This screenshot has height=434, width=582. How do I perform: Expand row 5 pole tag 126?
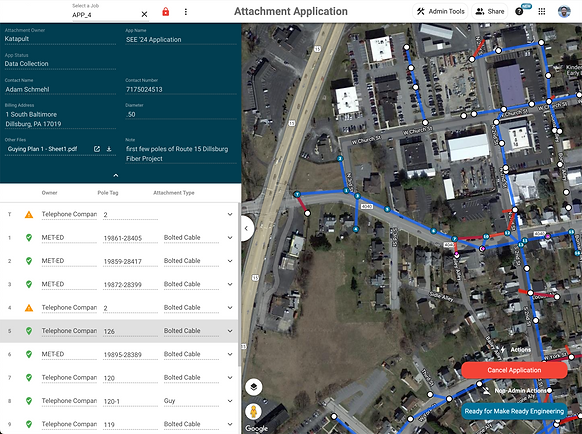click(230, 331)
